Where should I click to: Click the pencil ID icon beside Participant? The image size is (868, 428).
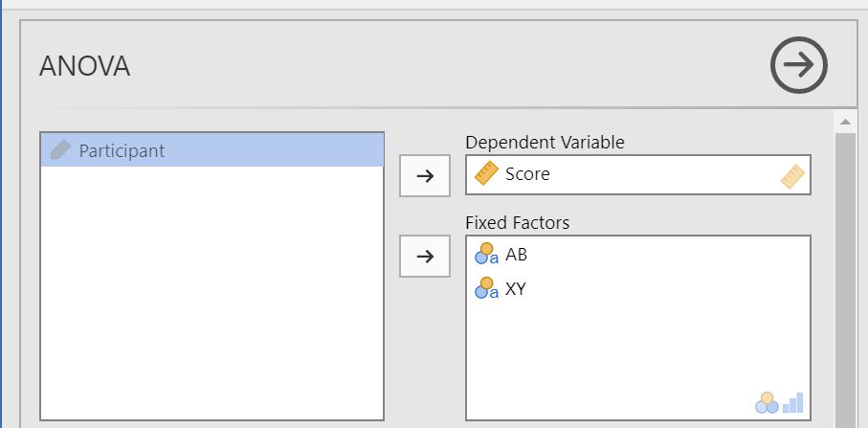(x=60, y=150)
